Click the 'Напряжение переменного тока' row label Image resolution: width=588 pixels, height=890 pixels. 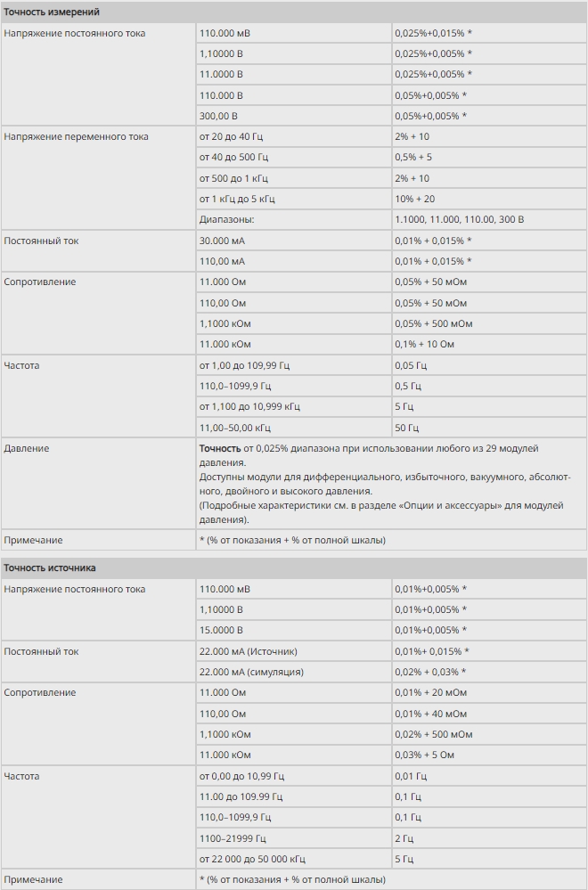pyautogui.click(x=77, y=136)
